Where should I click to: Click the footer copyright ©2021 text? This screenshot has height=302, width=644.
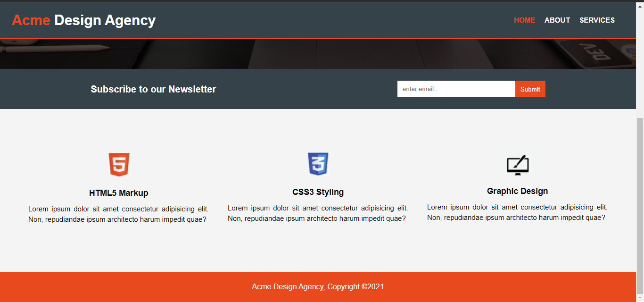[x=318, y=286]
